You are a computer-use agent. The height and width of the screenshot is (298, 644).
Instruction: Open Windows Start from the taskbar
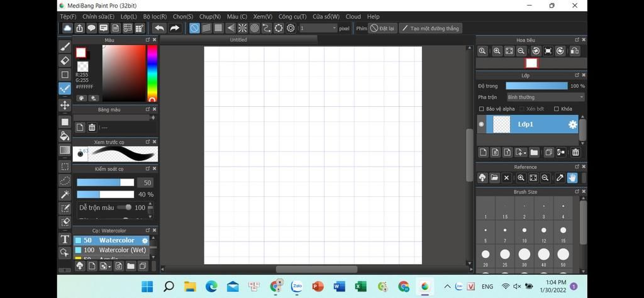[147, 287]
